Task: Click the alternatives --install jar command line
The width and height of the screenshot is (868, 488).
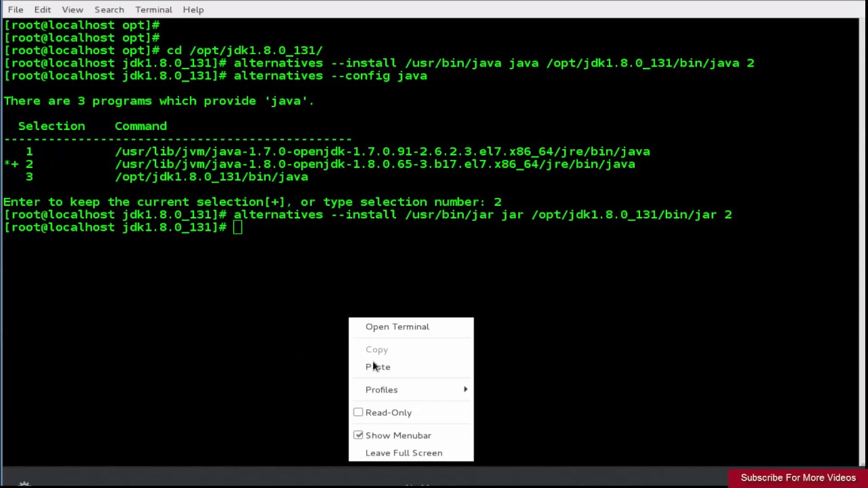Action: pyautogui.click(x=368, y=215)
